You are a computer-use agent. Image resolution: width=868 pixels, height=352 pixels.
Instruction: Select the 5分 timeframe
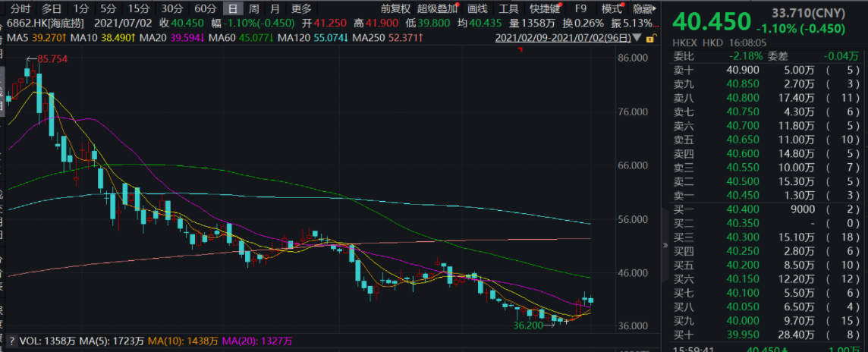(108, 9)
